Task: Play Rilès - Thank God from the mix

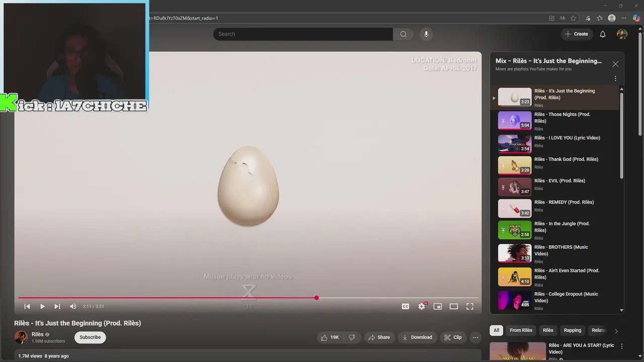Action: coord(556,165)
